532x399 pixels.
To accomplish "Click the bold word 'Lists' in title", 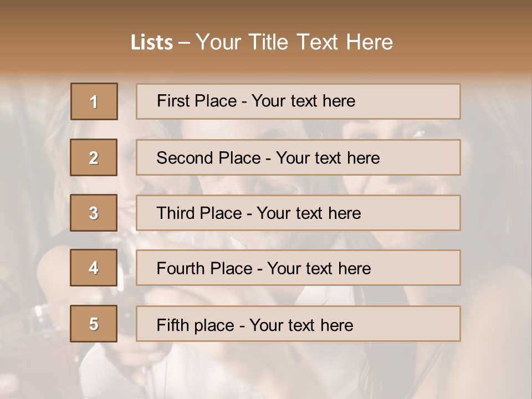I will pos(152,43).
